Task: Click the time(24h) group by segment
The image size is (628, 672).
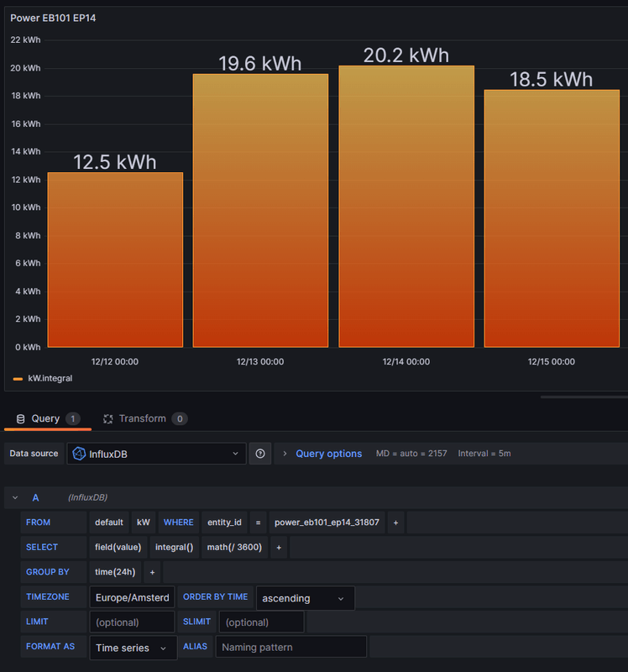Action: click(116, 572)
